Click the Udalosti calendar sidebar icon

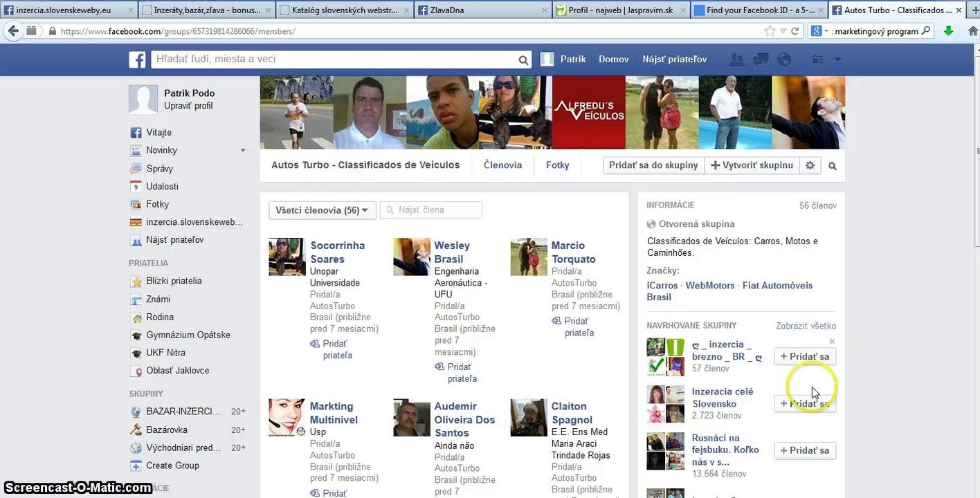point(136,186)
